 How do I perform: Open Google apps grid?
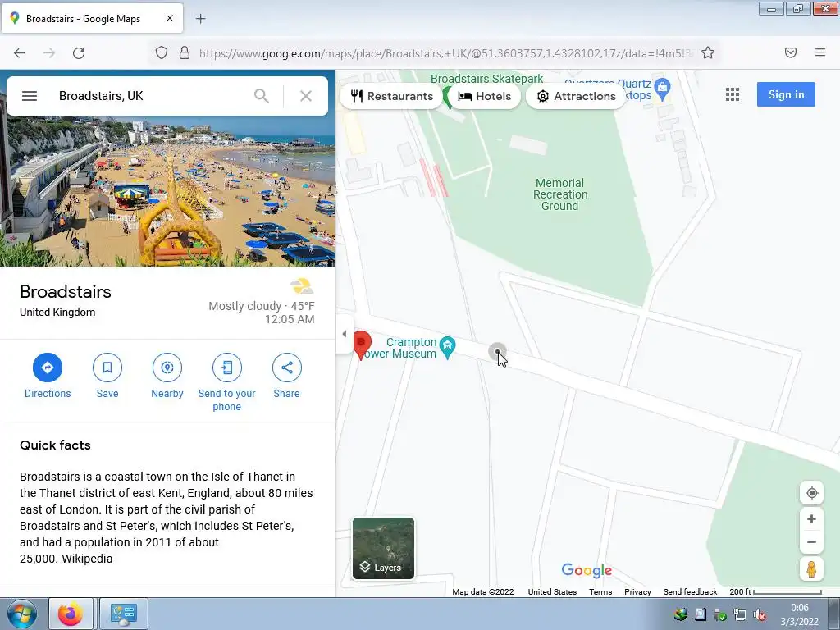(733, 95)
